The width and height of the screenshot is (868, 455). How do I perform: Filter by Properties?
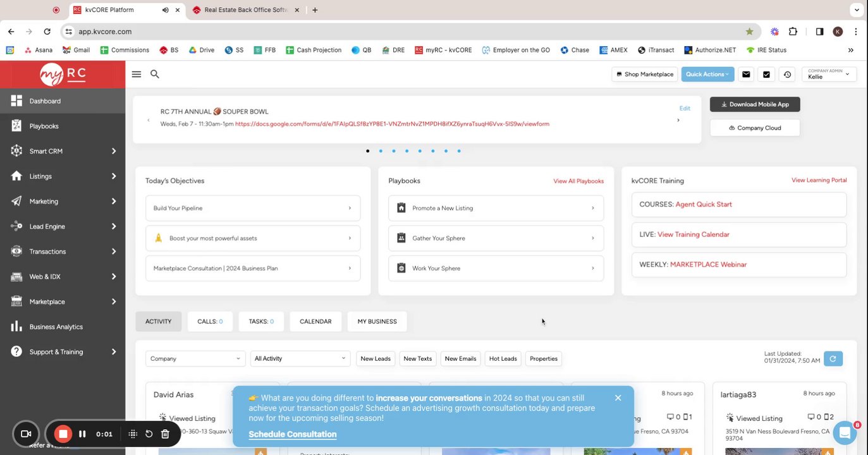[x=544, y=359]
